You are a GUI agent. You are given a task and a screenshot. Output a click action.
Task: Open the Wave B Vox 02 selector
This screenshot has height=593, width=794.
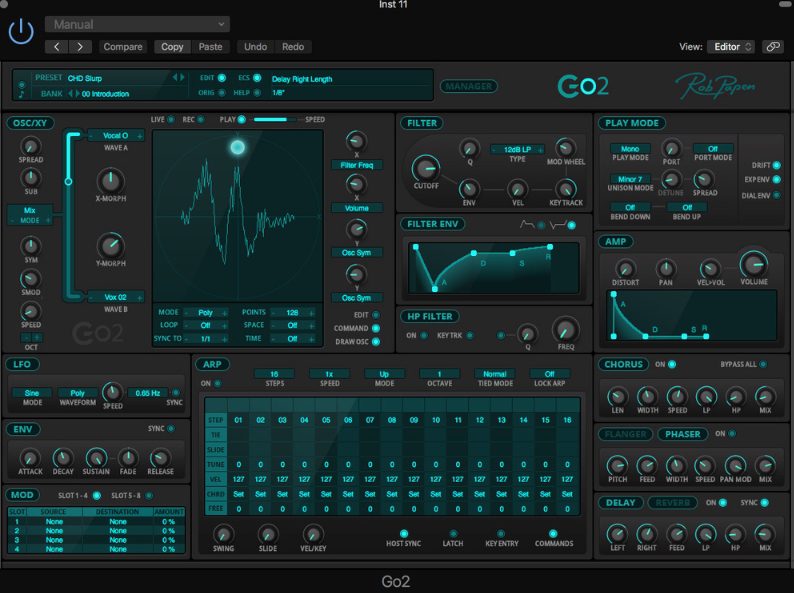pos(115,297)
